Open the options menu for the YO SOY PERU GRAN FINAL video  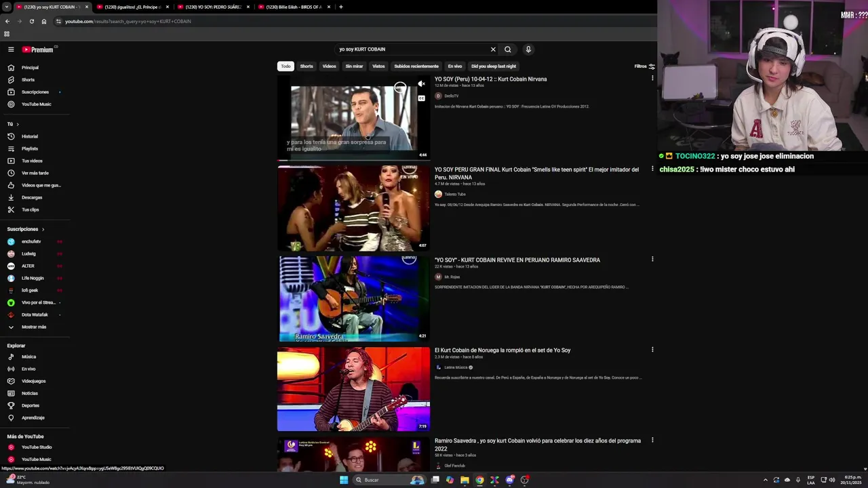(x=652, y=169)
